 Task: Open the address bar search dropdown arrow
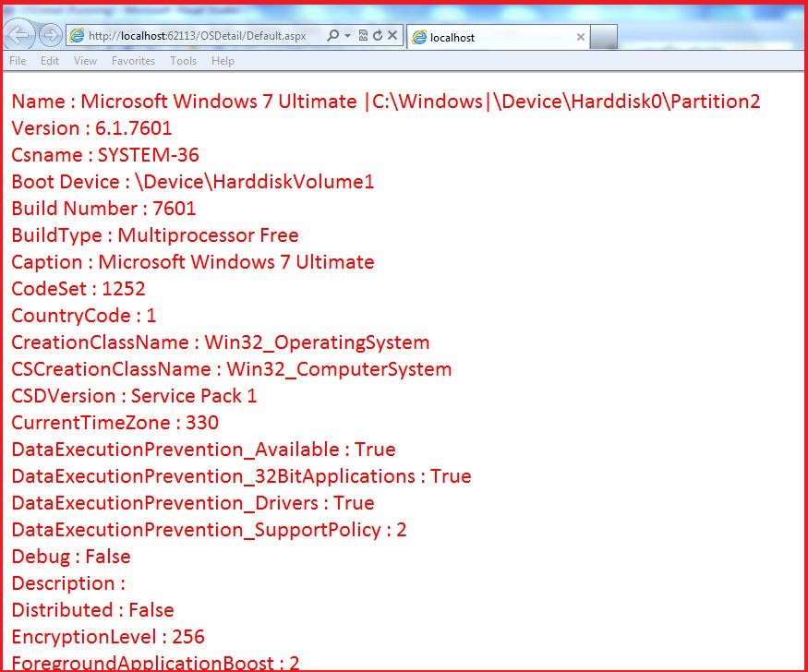348,35
